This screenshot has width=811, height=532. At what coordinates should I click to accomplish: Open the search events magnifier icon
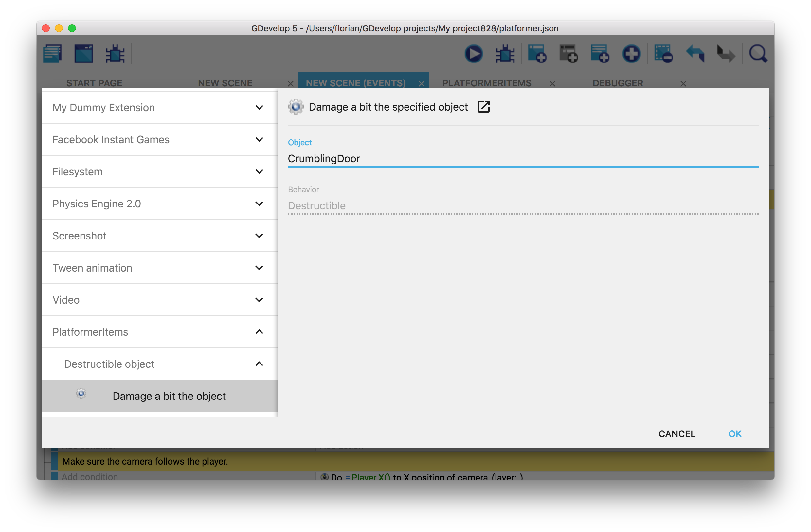pos(758,54)
